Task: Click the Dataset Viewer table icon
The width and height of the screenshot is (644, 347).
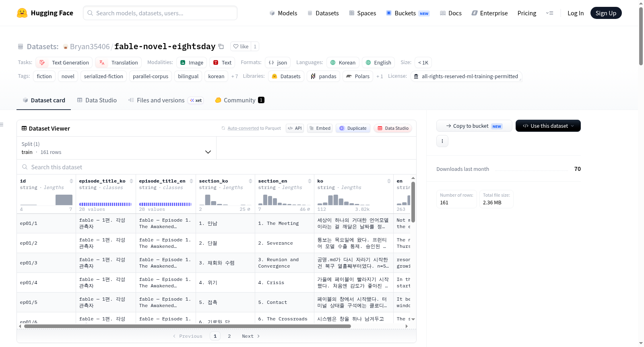Action: [24, 128]
